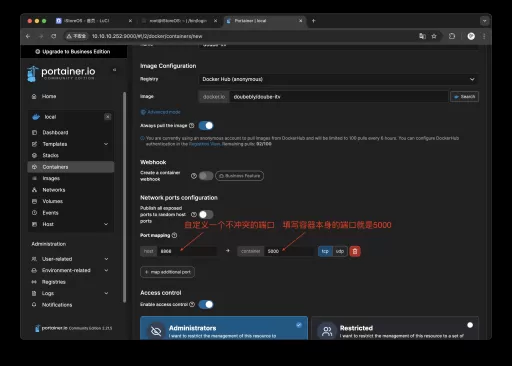Open Stacks in the sidebar
Screen dimensions: 512x366
[x=71, y=155]
